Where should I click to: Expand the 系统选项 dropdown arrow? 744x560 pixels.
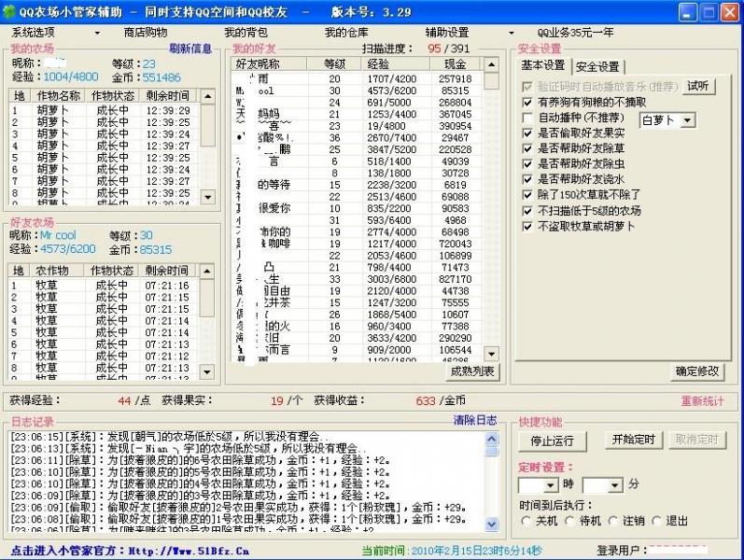pyautogui.click(x=97, y=34)
